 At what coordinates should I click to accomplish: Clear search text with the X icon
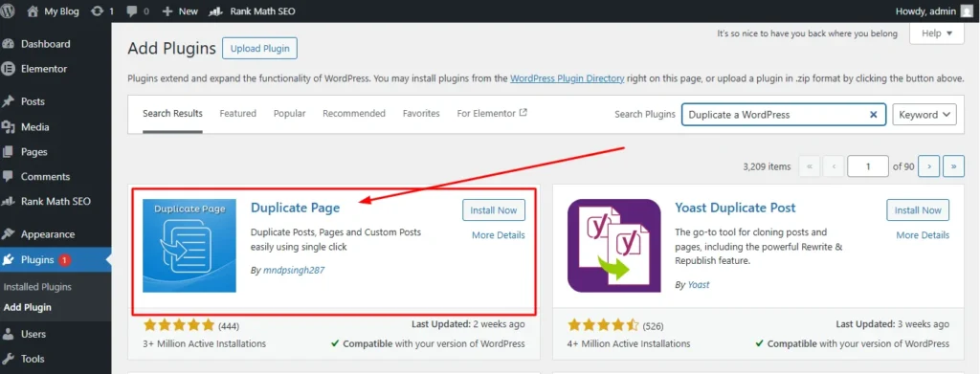pyautogui.click(x=874, y=114)
